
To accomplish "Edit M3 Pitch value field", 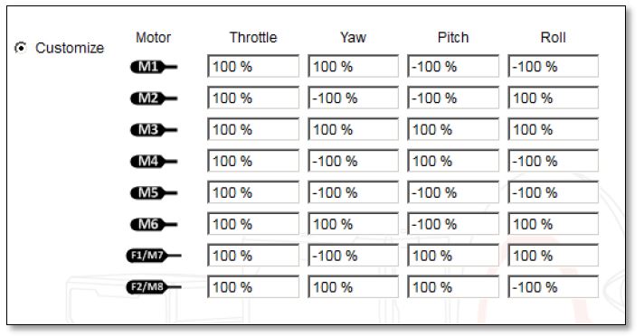I will (453, 129).
